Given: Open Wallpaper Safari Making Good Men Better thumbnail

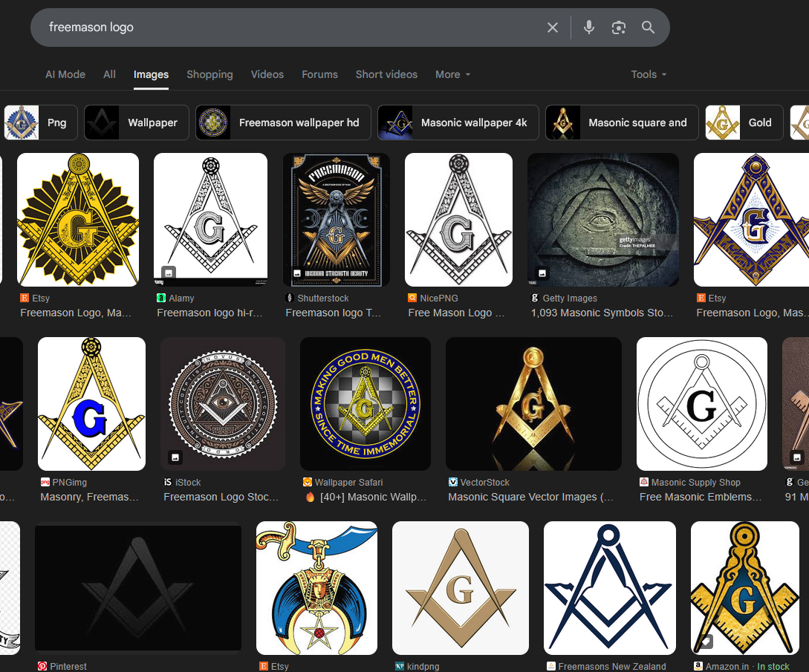Looking at the screenshot, I should pyautogui.click(x=365, y=404).
